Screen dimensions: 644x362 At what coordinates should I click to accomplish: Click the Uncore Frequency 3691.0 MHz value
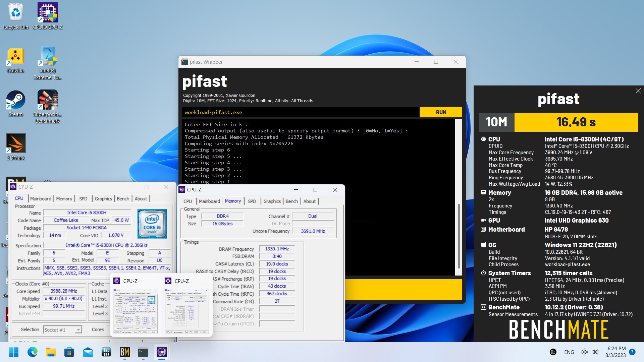tap(313, 231)
